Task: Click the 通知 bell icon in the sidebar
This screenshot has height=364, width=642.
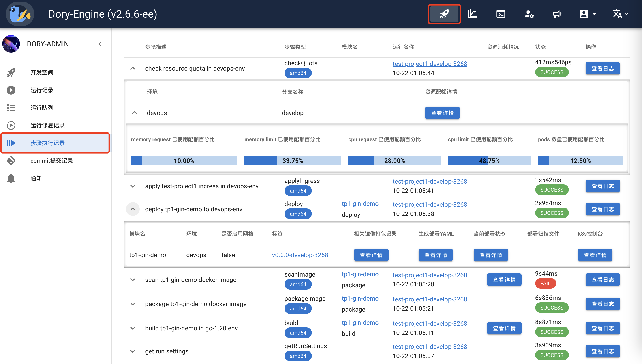Action: (x=11, y=178)
